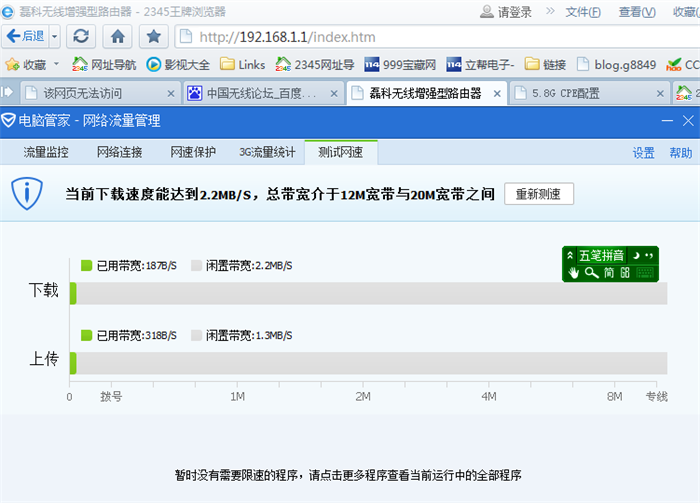The image size is (700, 503).
Task: Close the 该网页无法访问 tab
Action: pos(171,94)
